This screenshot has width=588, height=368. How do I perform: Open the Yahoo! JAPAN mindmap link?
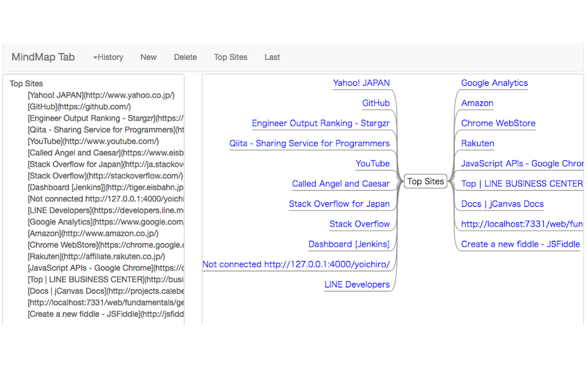(362, 83)
